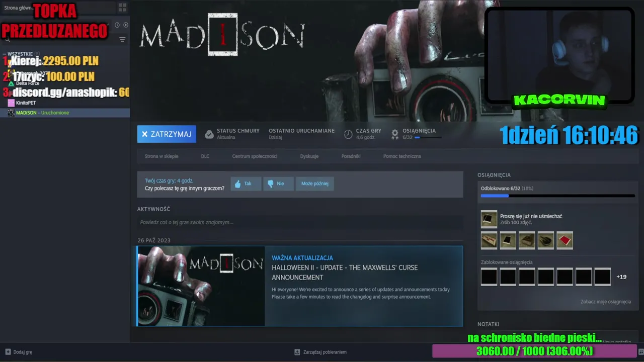Open the Halloween II update news thumbnail
The image size is (644, 362).
click(201, 286)
